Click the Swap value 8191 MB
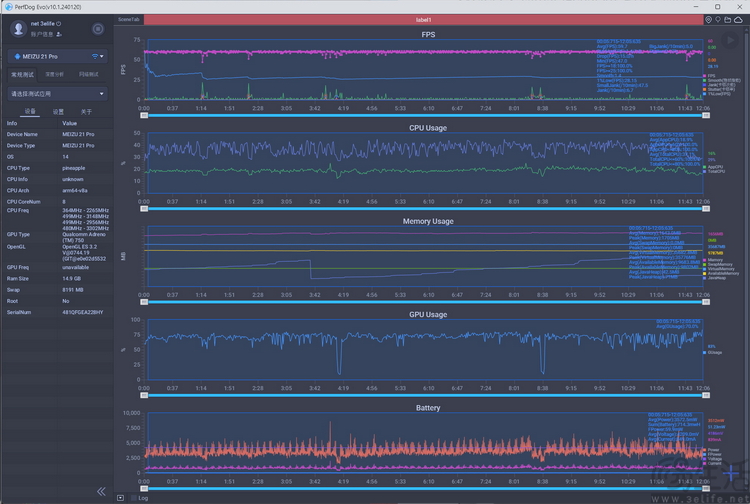750x504 pixels. [x=73, y=290]
